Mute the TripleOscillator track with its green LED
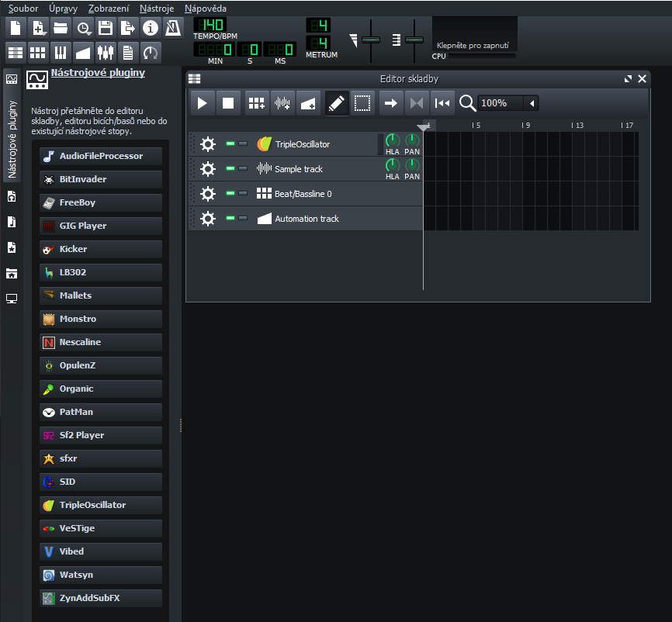The width and height of the screenshot is (672, 622). [230, 143]
